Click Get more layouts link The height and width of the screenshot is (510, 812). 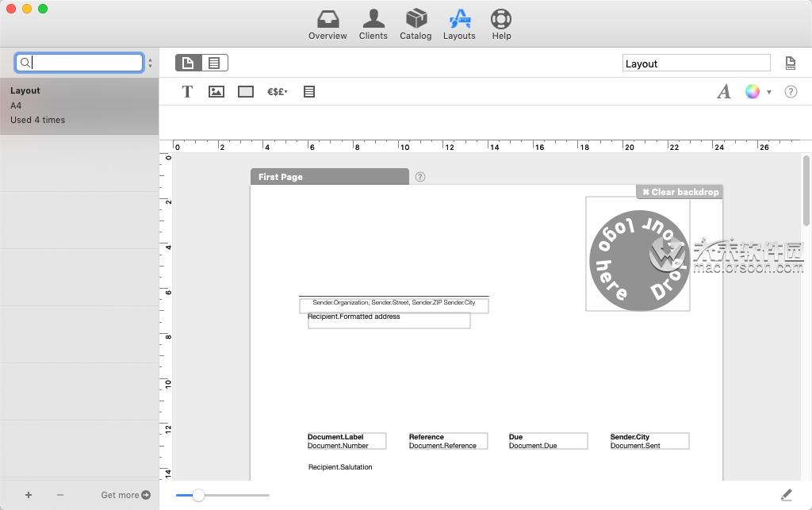(x=125, y=495)
